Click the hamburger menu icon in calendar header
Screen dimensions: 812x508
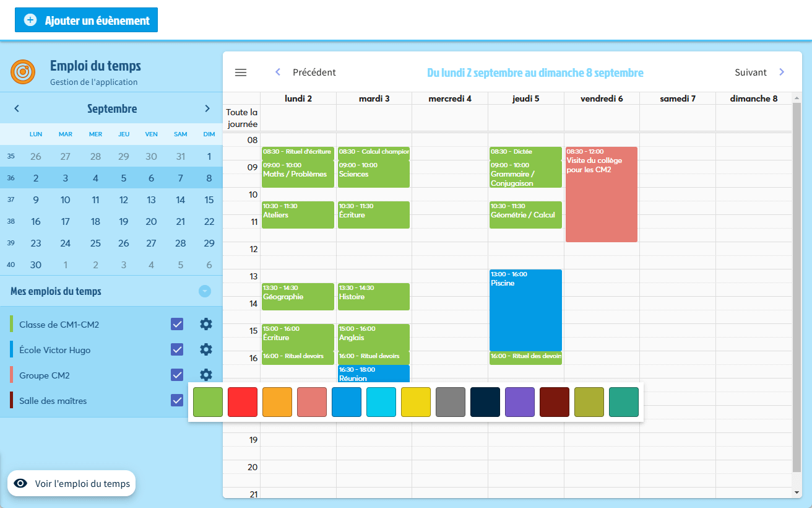(x=241, y=72)
